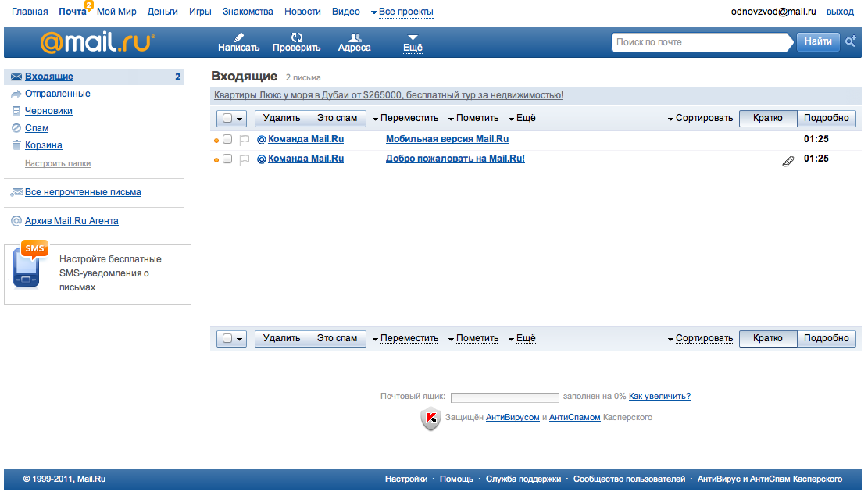The width and height of the screenshot is (868, 499).
Task: Switch to Подробно view in the top toolbar
Action: click(x=827, y=118)
